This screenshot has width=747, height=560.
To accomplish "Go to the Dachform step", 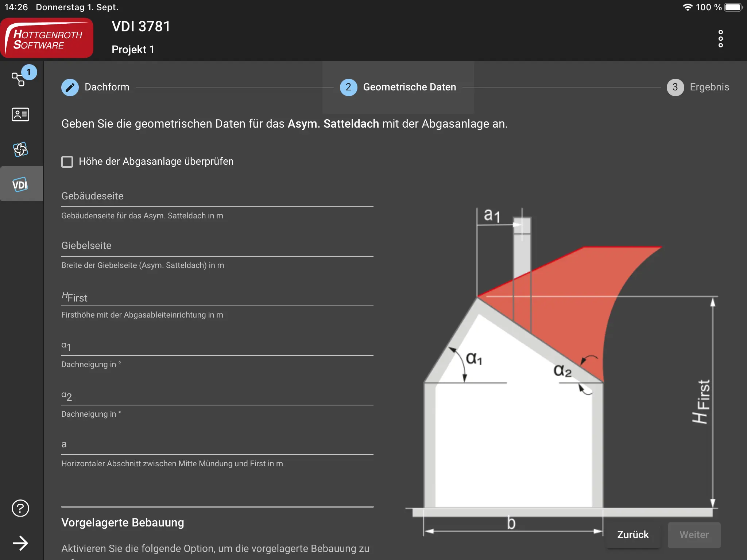I will coord(107,87).
